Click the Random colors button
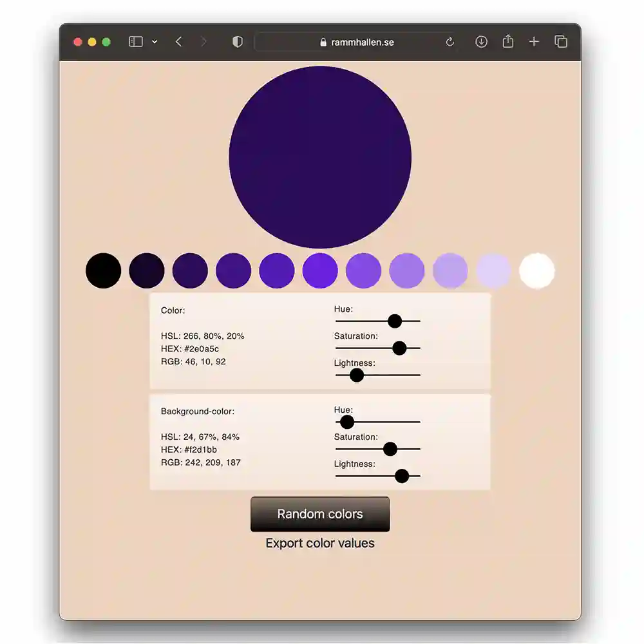The image size is (644, 644). coord(320,514)
